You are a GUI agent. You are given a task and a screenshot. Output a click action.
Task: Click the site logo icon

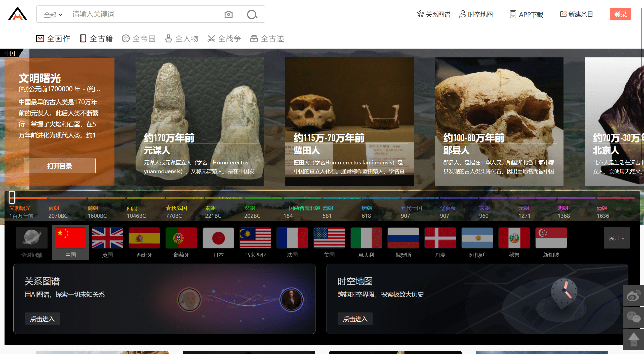coord(18,14)
